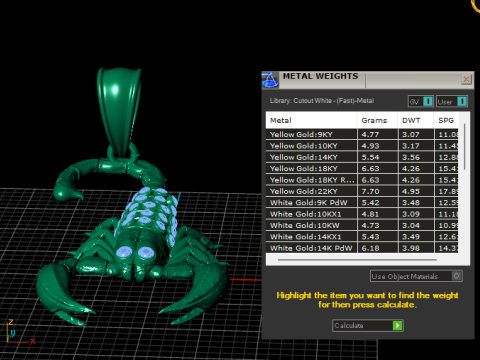The height and width of the screenshot is (360, 480).
Task: Click the 3.17 DWT value
Action: coord(411,146)
